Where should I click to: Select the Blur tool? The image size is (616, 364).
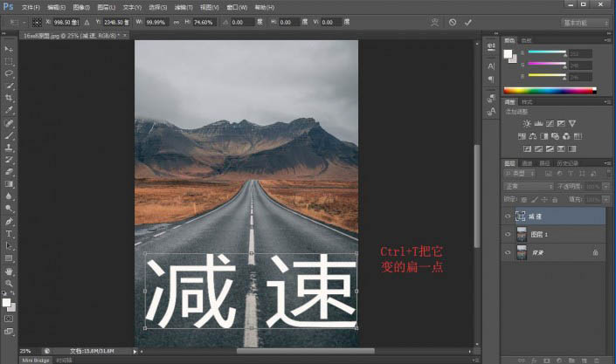(9, 196)
